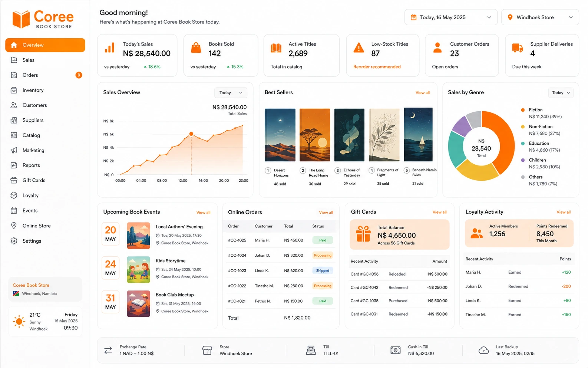Click the sun weather icon
This screenshot has width=588, height=368.
[19, 321]
